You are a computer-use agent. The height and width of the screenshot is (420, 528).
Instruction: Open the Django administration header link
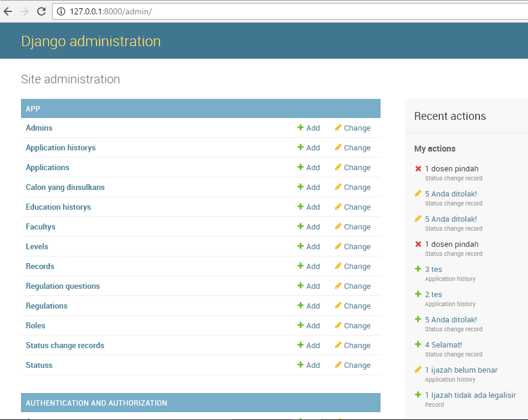90,41
